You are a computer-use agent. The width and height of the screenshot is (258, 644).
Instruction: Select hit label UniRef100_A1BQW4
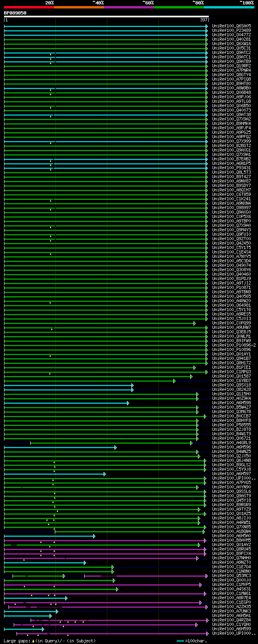point(231,531)
